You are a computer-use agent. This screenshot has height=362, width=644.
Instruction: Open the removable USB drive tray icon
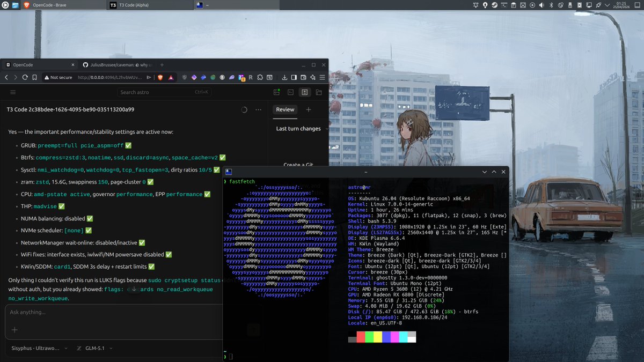tap(570, 5)
